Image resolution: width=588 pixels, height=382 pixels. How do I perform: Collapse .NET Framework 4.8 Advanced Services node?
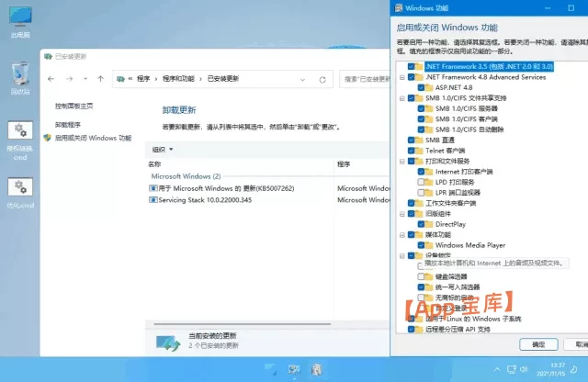[402, 77]
